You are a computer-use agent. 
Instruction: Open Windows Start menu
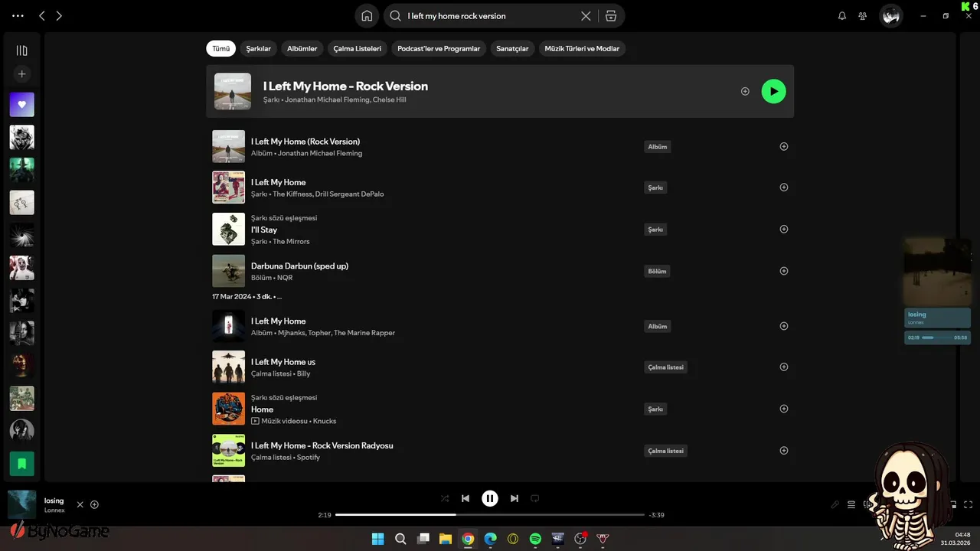[377, 539]
